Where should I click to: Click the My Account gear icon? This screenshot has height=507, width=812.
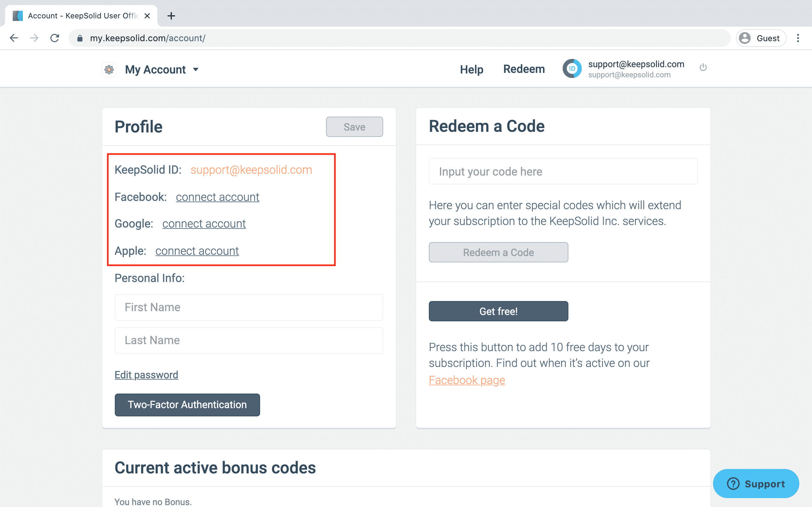pos(109,70)
